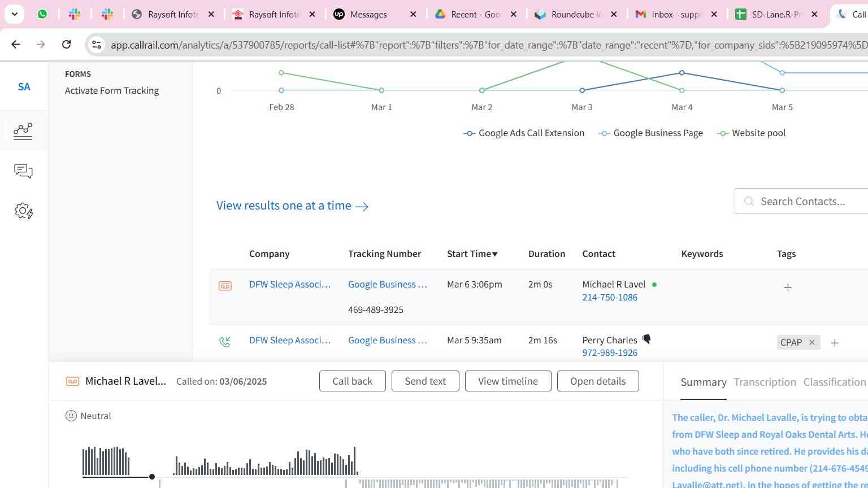Close the Gmail Inbox tab
This screenshot has width=868, height=488.
pos(714,14)
